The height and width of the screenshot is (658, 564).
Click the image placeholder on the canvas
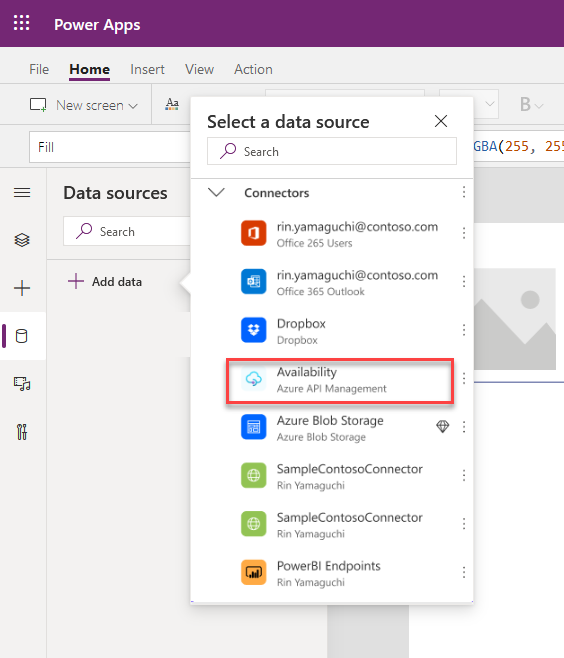(x=515, y=319)
